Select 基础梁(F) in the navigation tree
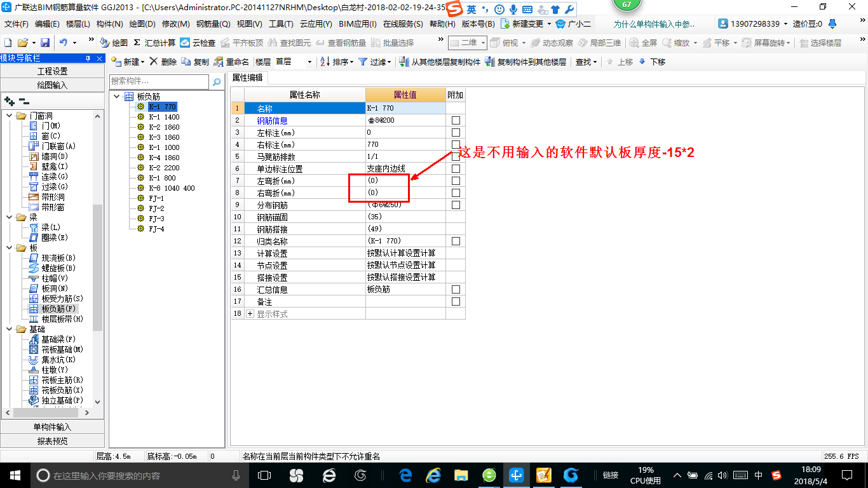The width and height of the screenshot is (868, 488). [53, 339]
